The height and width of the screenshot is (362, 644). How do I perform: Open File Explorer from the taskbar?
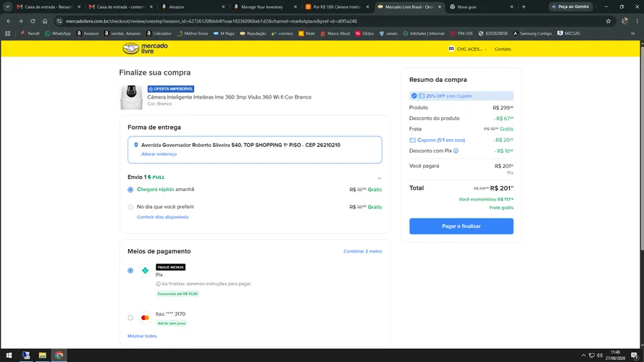(x=42, y=355)
